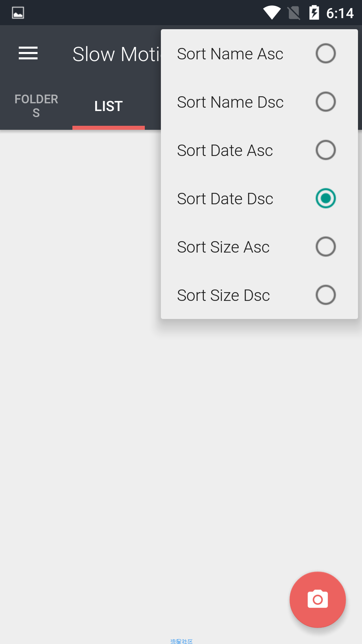The image size is (362, 644).
Task: Choose the Sort Size Dsc menu entry
Action: coord(259,295)
